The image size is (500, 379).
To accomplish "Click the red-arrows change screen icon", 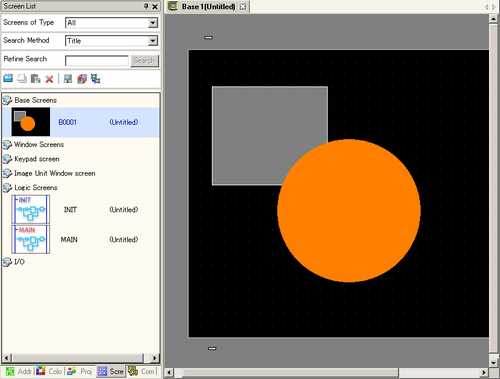I will click(x=82, y=79).
